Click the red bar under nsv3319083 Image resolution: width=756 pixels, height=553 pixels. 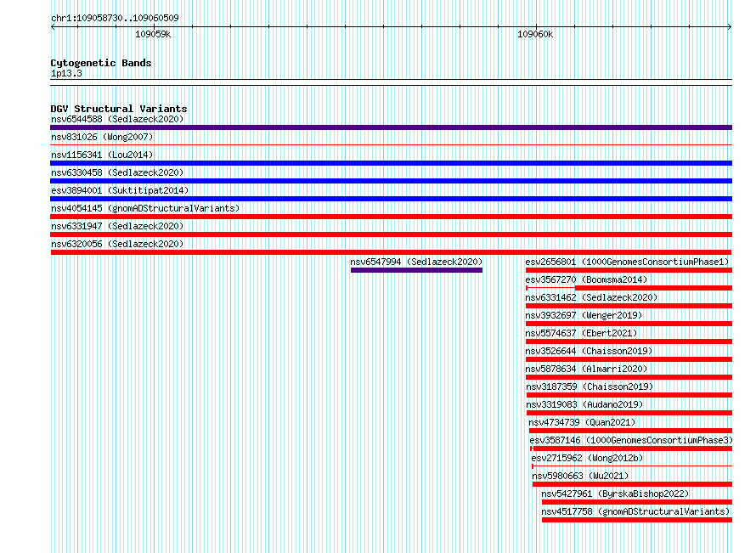point(629,413)
